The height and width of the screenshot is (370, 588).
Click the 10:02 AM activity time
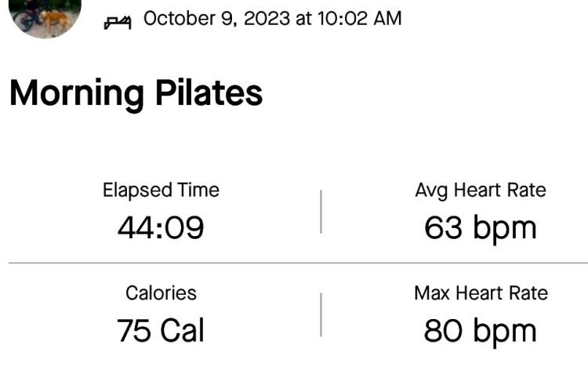[x=359, y=18]
